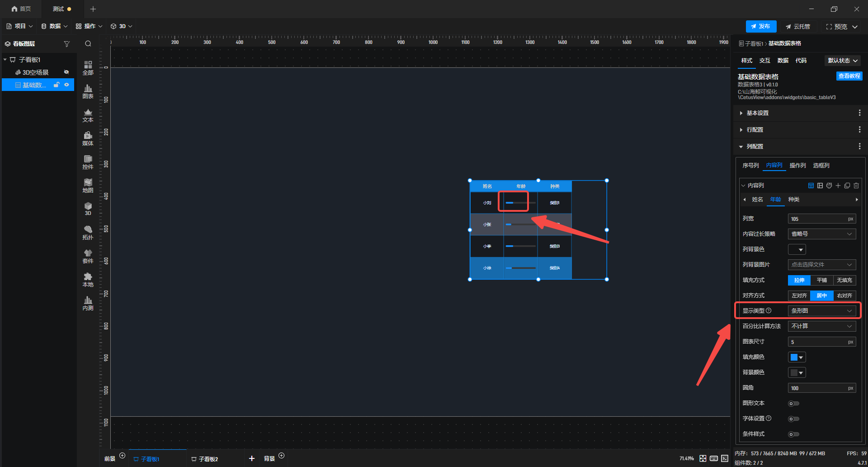Toggle the 图形文本 switch
The width and height of the screenshot is (868, 467).
point(793,404)
